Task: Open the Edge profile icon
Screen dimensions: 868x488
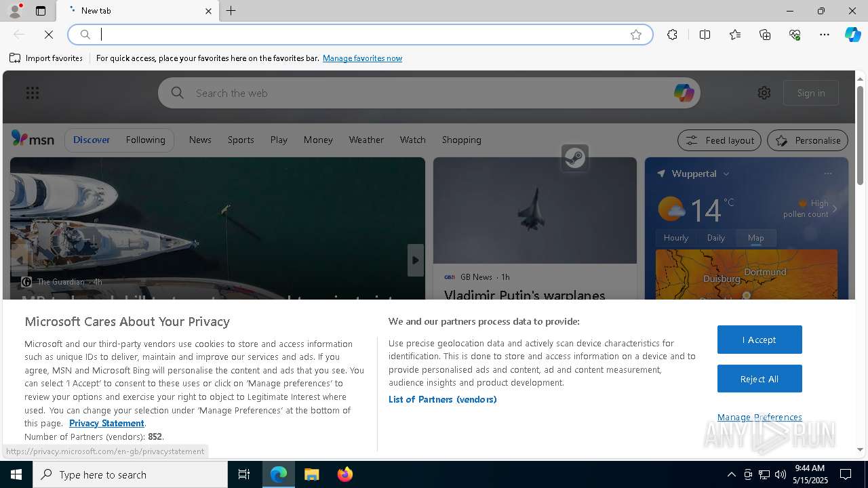Action: click(x=14, y=11)
